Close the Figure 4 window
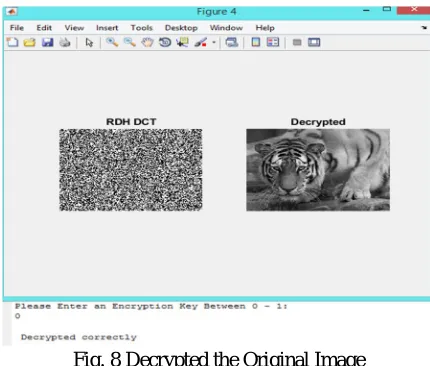This screenshot has height=366, width=430. (414, 10)
